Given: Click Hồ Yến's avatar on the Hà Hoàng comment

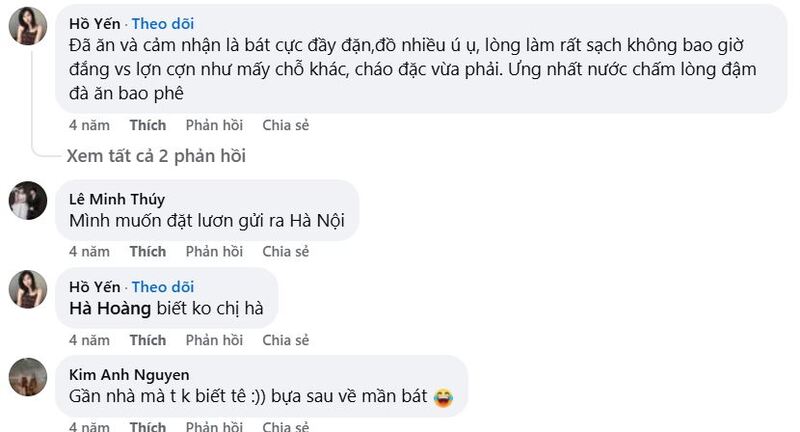Looking at the screenshot, I should tap(27, 289).
